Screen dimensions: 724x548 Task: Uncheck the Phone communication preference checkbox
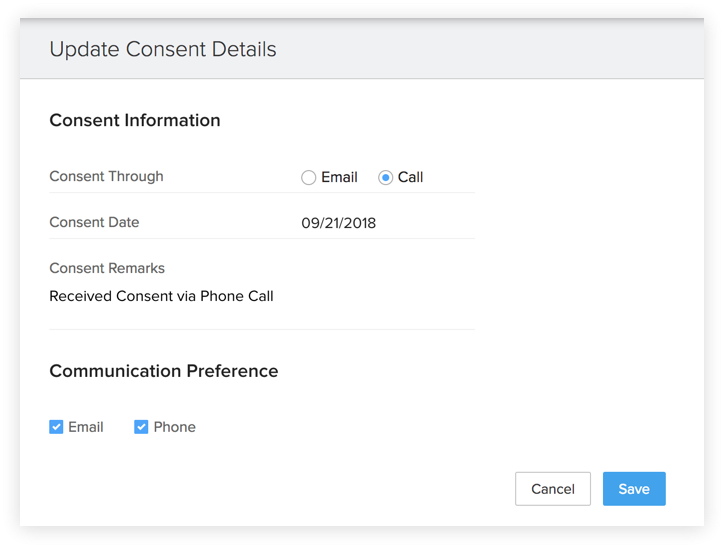pyautogui.click(x=141, y=427)
